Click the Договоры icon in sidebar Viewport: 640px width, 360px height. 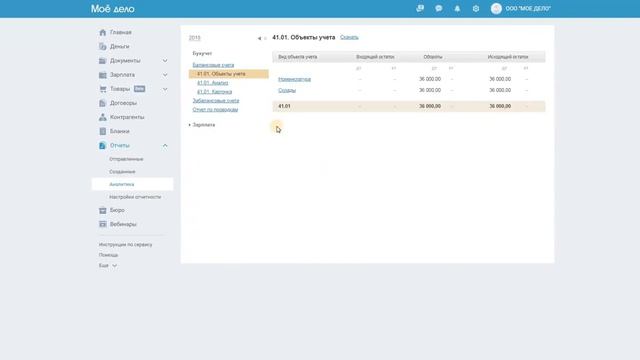point(102,103)
